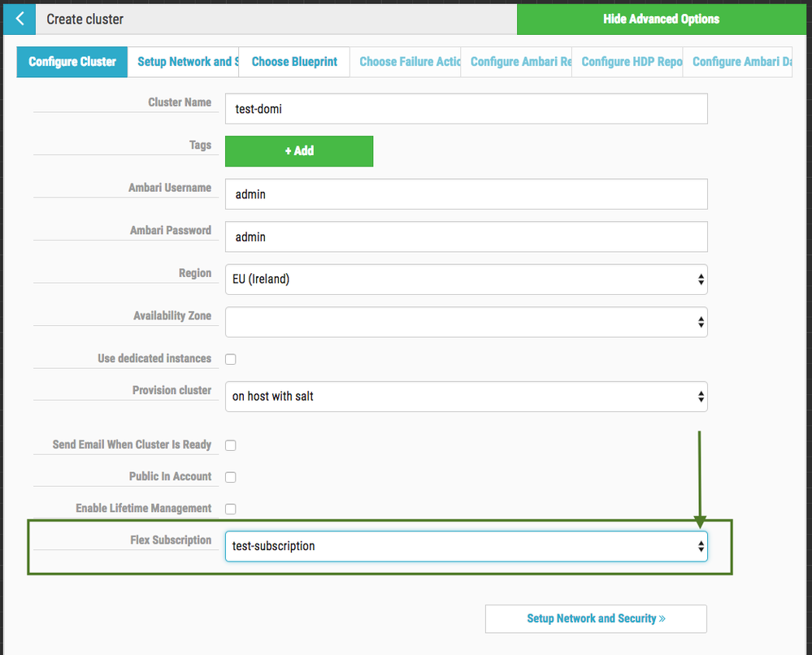812x655 pixels.
Task: Click the back arrow icon
Action: click(20, 19)
